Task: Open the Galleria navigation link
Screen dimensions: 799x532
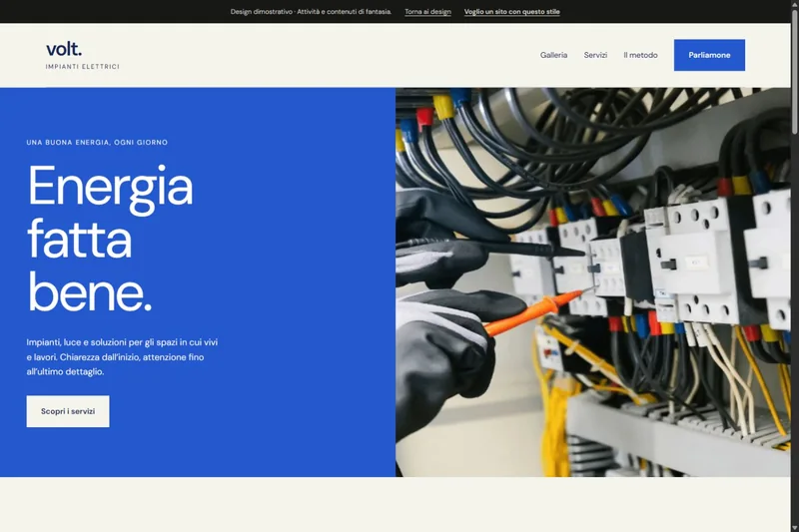Action: (x=553, y=55)
